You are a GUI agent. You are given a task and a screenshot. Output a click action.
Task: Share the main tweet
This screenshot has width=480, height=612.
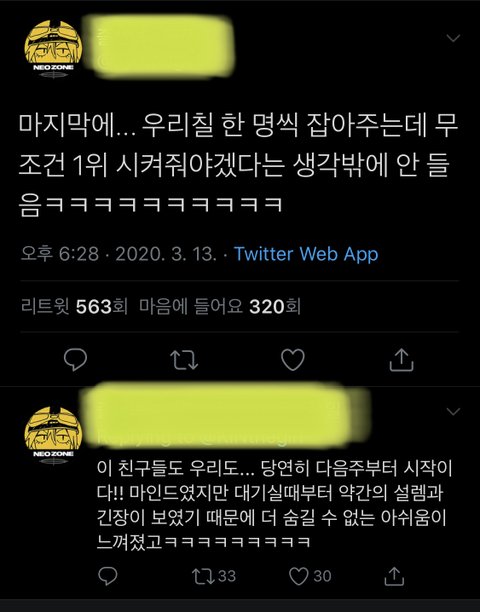(401, 359)
